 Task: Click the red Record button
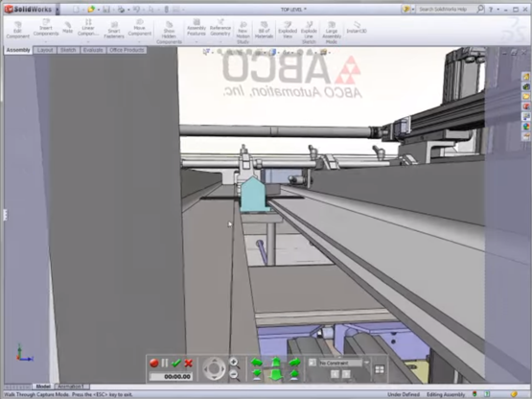pos(154,363)
